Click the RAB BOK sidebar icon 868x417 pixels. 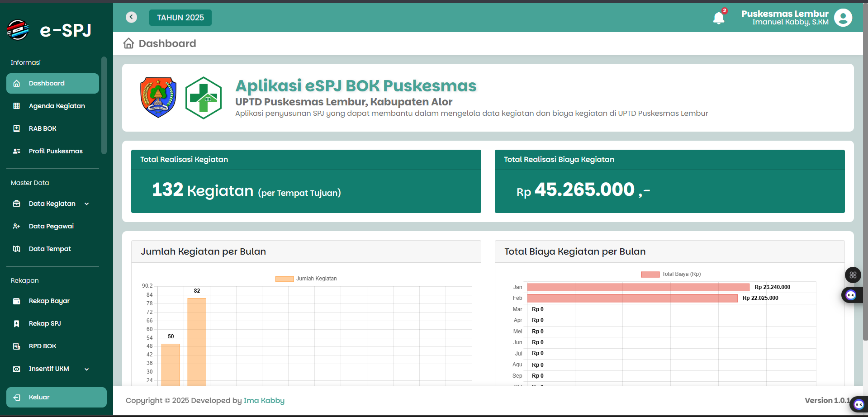tap(17, 128)
